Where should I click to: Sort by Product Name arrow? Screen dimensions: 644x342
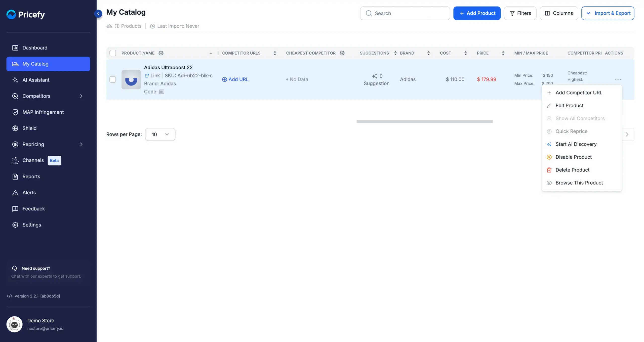(211, 53)
